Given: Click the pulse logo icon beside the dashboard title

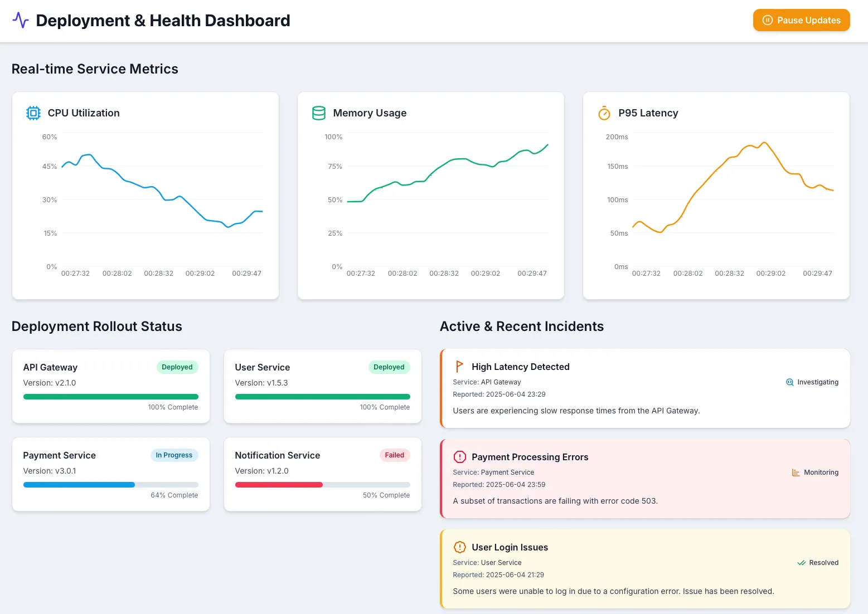Looking at the screenshot, I should click(x=21, y=21).
